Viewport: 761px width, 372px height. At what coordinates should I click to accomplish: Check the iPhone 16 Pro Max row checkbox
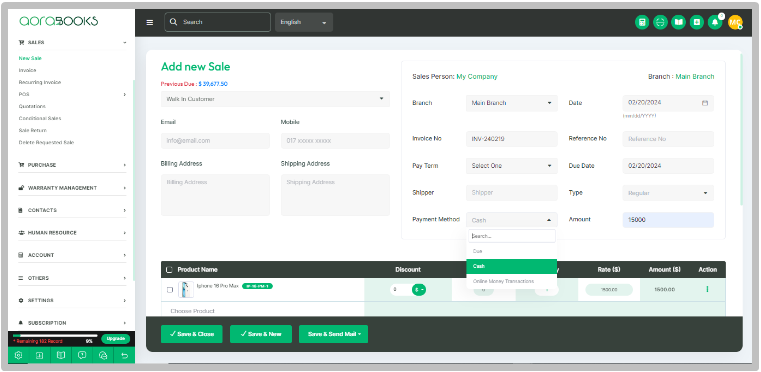(170, 290)
